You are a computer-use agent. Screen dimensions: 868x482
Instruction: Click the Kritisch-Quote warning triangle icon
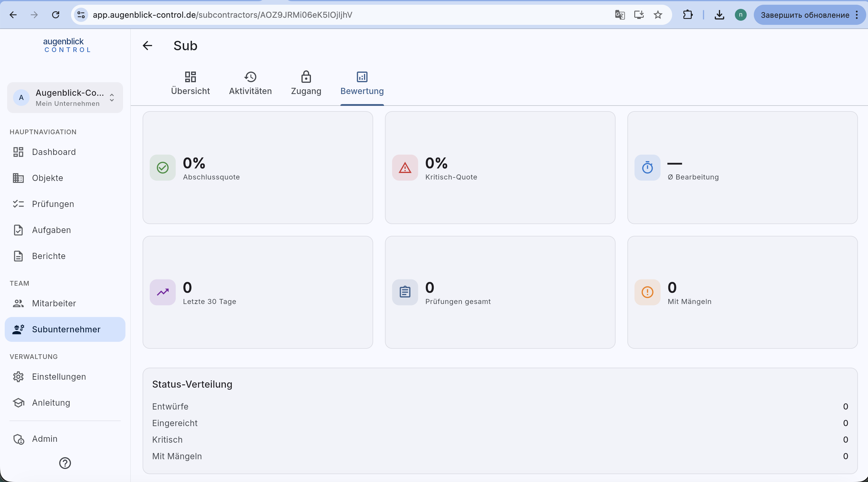click(x=405, y=167)
